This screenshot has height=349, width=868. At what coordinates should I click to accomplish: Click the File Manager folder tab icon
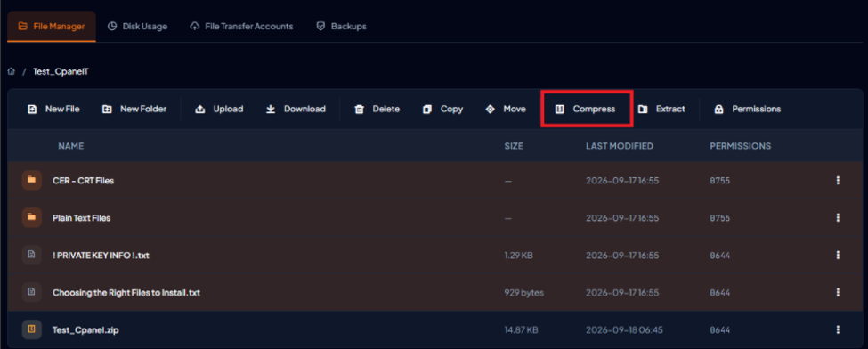(x=22, y=27)
